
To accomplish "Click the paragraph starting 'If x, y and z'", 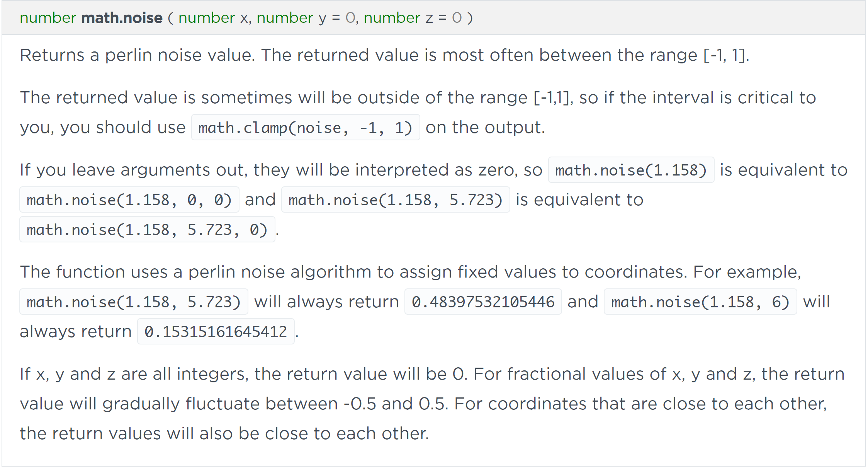I will pyautogui.click(x=432, y=404).
